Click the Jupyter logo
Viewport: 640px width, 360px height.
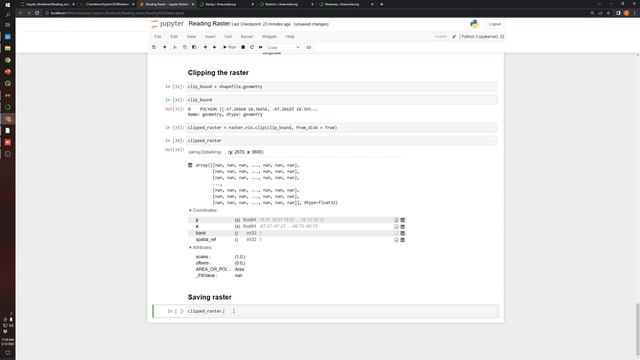tap(168, 24)
